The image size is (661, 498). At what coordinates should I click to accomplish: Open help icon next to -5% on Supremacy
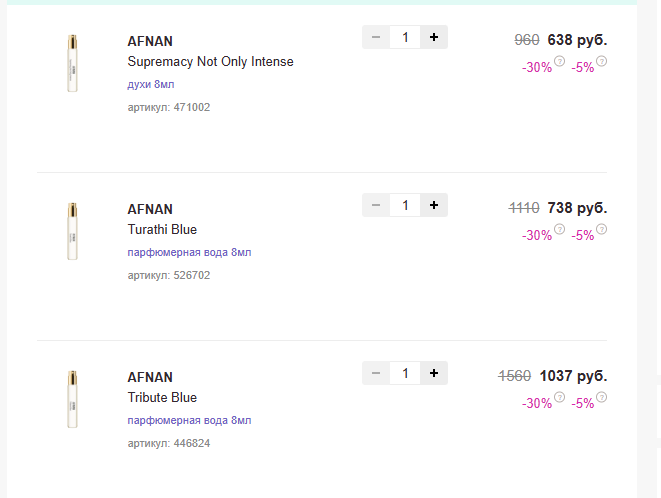coord(602,61)
